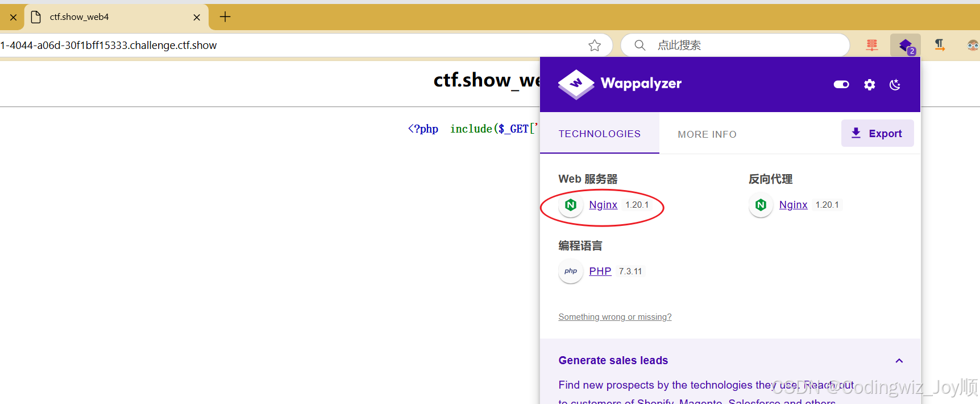Click the Nginx icon under Web 服务器
Screen dimensions: 980x404
[x=571, y=205]
